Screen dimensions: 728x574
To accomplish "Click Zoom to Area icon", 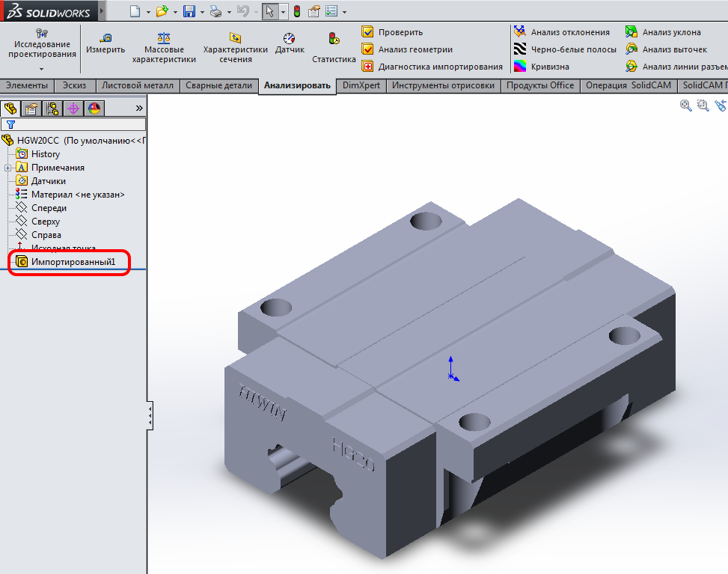I will [x=703, y=106].
